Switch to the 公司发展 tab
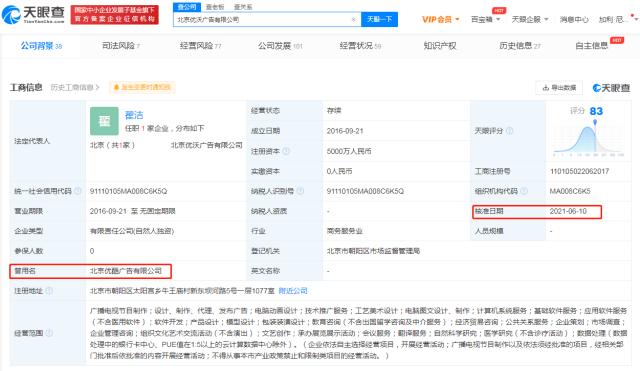Image resolution: width=640 pixels, height=371 pixels. point(280,46)
